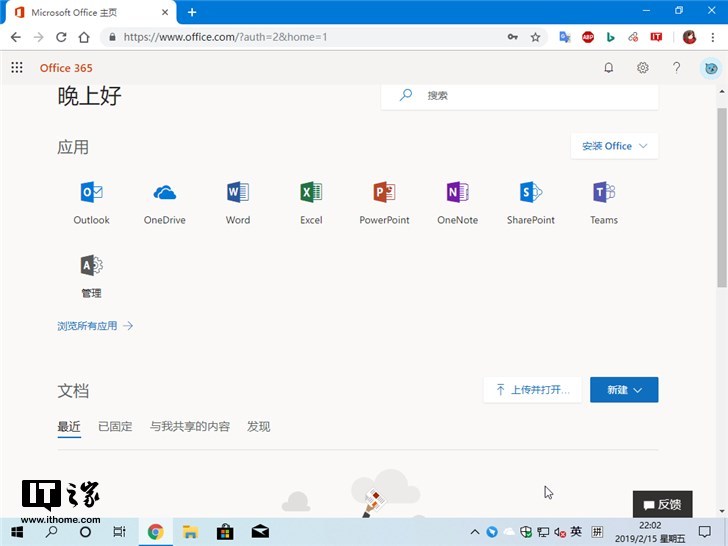
Task: Launch PowerPoint from the apps list
Action: tap(384, 193)
